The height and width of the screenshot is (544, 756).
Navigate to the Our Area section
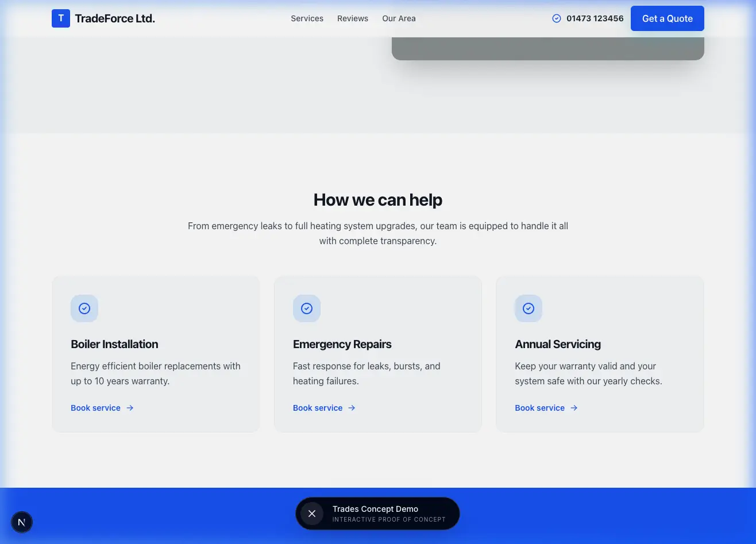click(x=399, y=18)
